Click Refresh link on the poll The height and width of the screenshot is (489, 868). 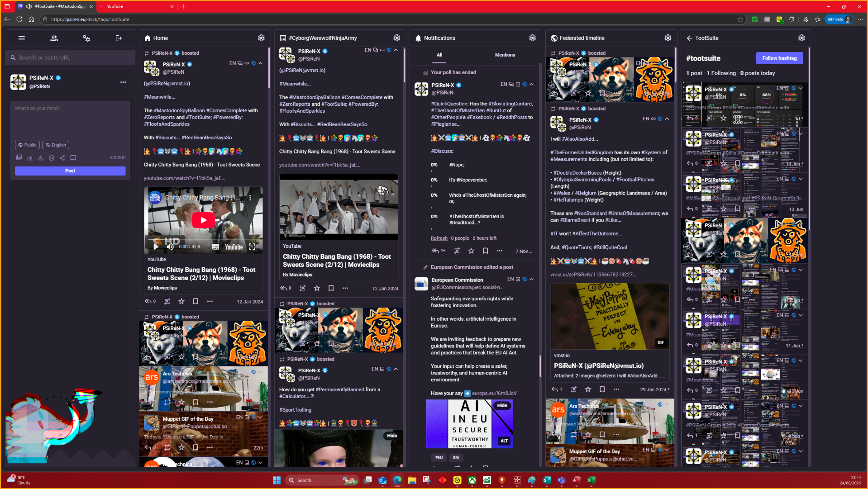pos(439,238)
